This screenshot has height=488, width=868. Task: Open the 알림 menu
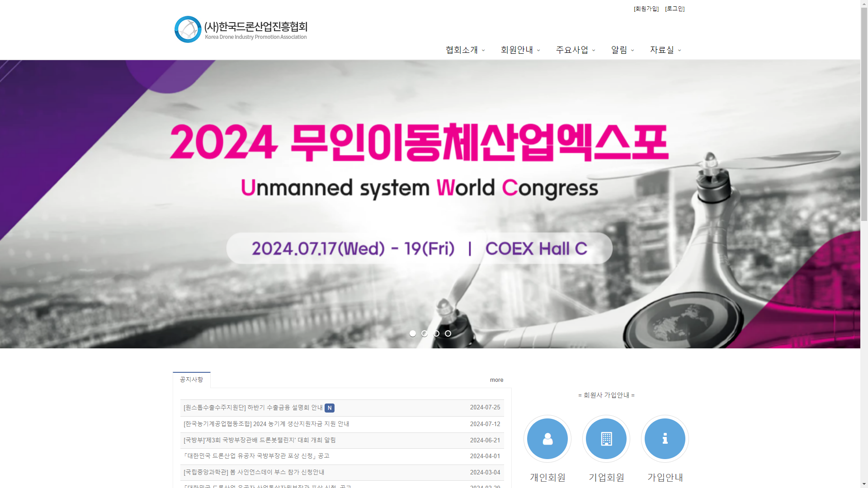tap(622, 50)
